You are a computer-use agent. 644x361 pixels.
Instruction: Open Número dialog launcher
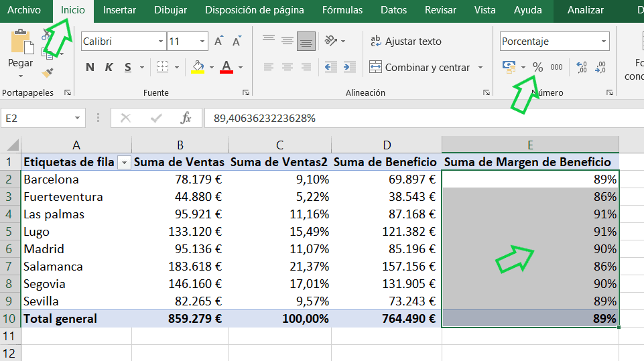[610, 93]
